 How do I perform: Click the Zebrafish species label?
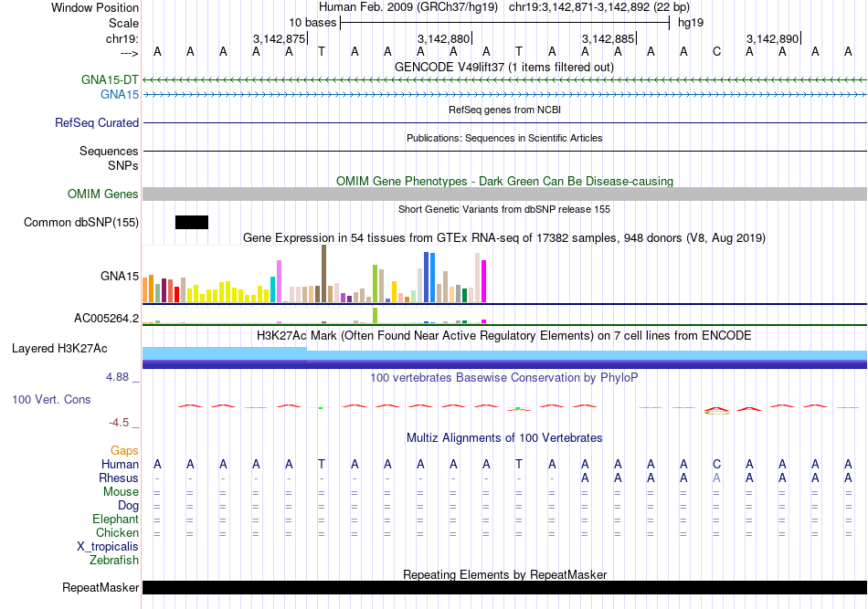click(x=114, y=561)
